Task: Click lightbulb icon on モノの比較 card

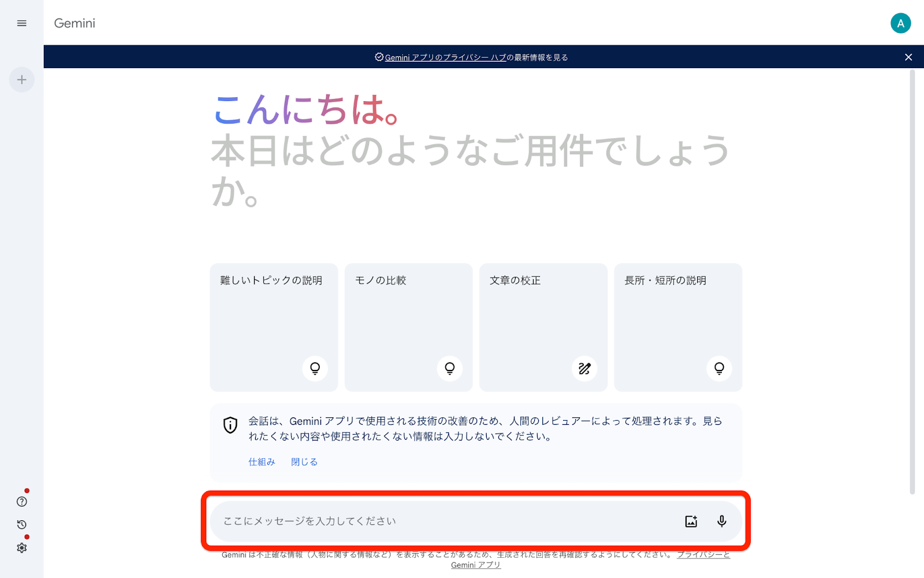Action: click(x=450, y=368)
